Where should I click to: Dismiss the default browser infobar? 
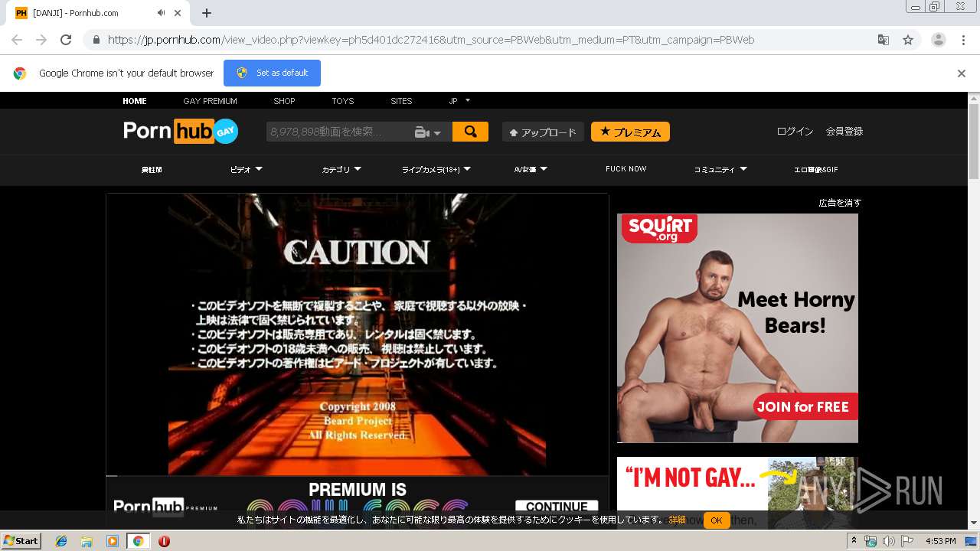pos(962,73)
